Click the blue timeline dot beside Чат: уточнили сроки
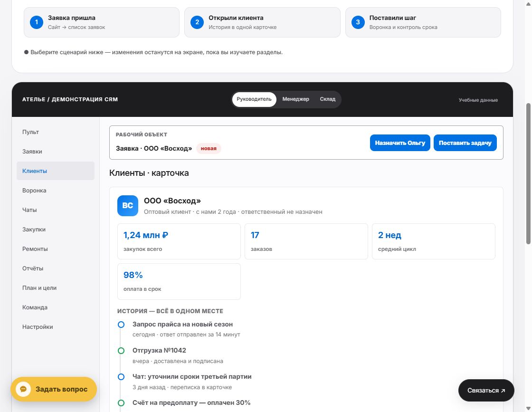Screen dimensions: 532x412 (121, 377)
